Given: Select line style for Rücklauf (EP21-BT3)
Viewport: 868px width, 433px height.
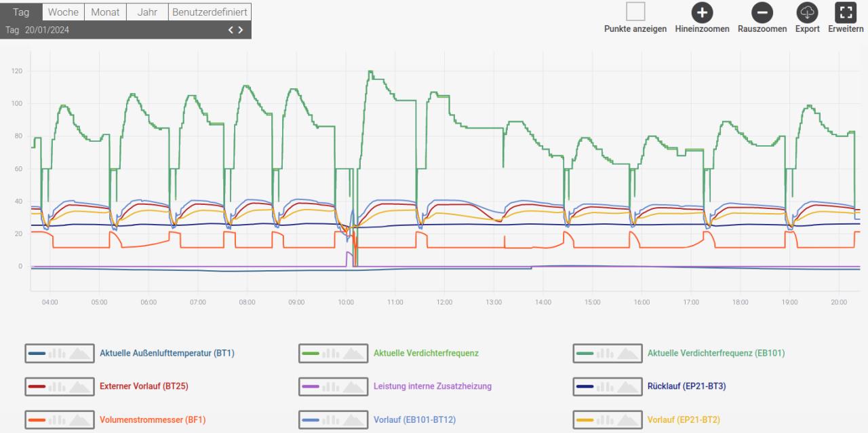Looking at the screenshot, I should point(585,386).
